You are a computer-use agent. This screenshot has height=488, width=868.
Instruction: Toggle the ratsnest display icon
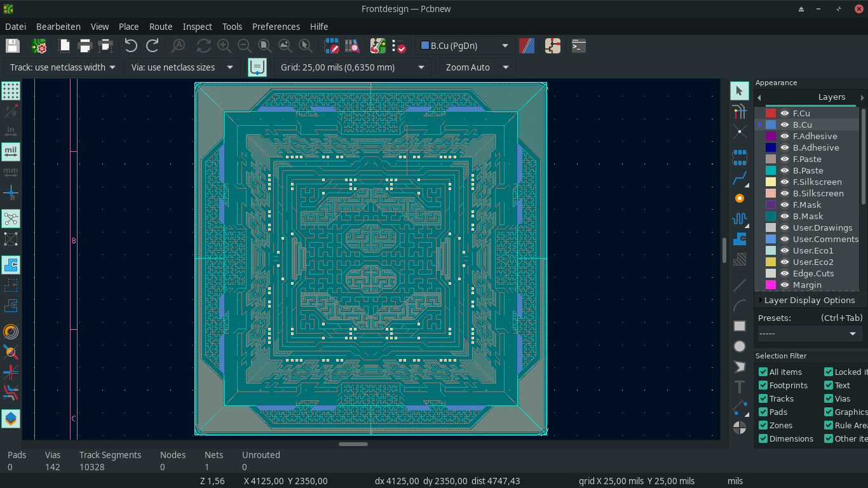click(x=11, y=219)
